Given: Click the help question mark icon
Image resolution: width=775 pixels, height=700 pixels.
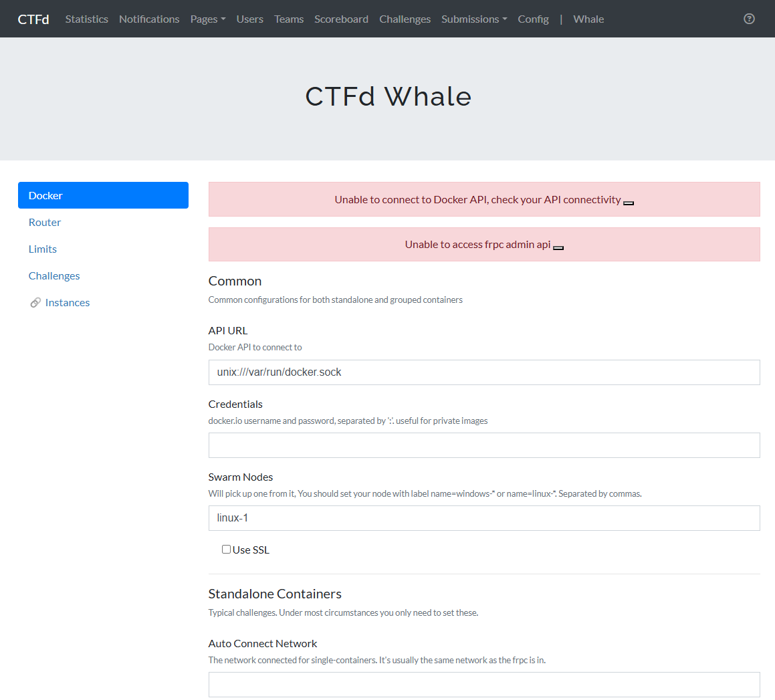Looking at the screenshot, I should (x=749, y=19).
